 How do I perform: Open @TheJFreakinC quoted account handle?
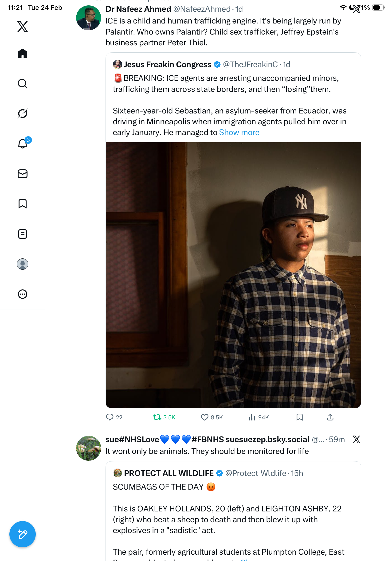click(x=250, y=65)
